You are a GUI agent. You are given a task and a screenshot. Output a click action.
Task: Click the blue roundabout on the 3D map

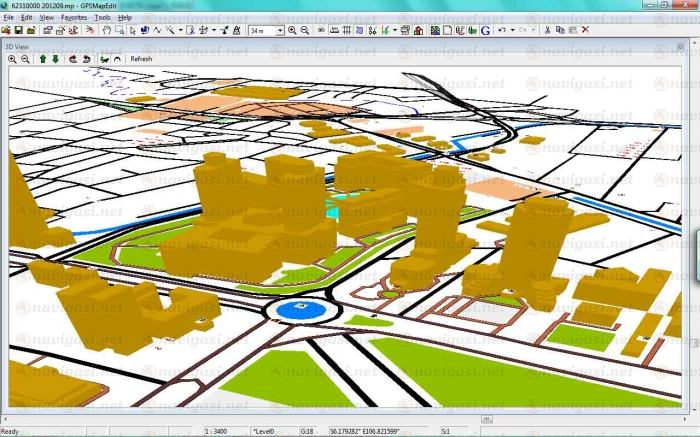coord(299,309)
